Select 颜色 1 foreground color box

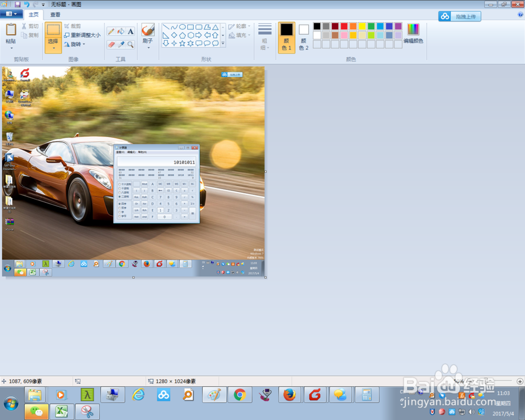click(x=287, y=37)
